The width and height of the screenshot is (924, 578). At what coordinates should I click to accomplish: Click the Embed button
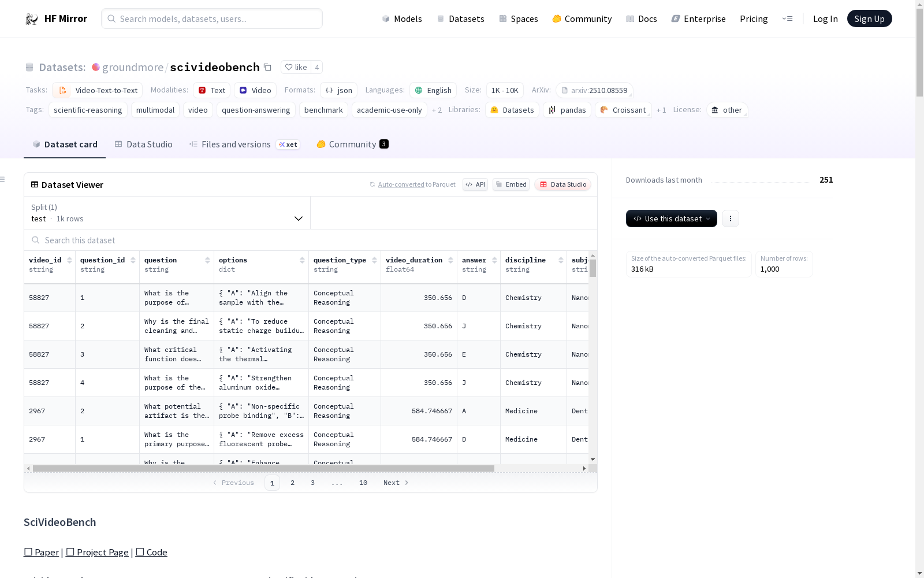click(511, 184)
